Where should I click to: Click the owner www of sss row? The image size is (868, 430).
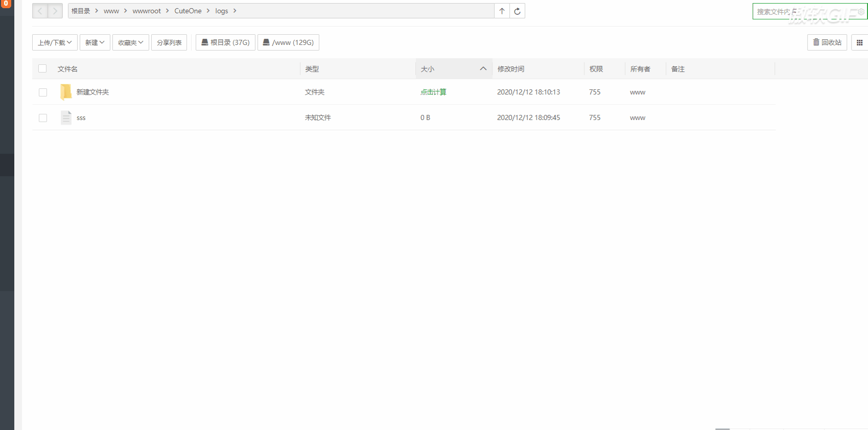(638, 118)
